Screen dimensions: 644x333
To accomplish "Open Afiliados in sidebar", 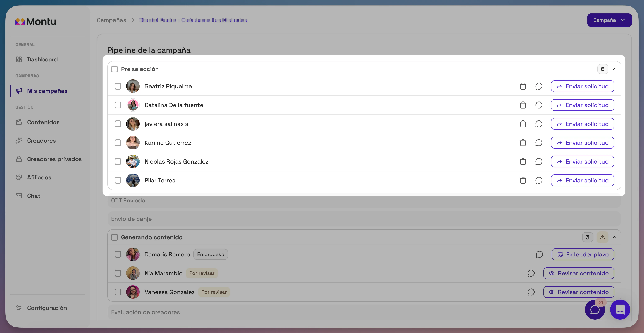I will click(33, 177).
